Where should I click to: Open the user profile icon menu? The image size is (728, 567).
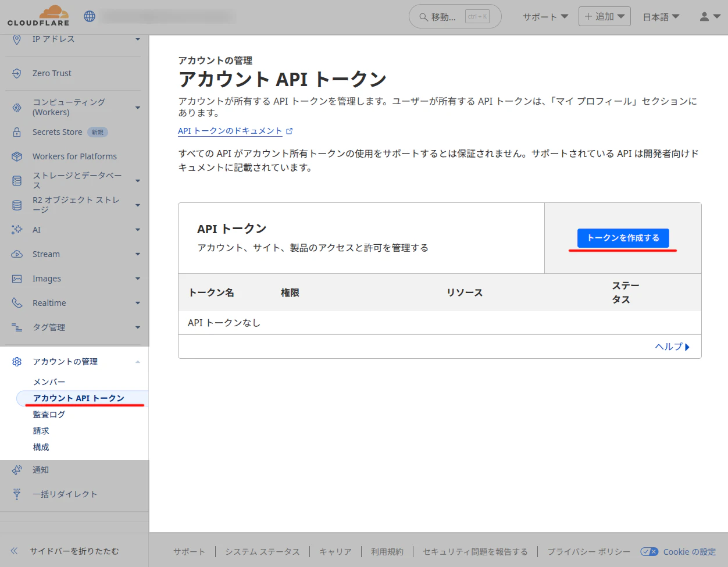coord(710,17)
